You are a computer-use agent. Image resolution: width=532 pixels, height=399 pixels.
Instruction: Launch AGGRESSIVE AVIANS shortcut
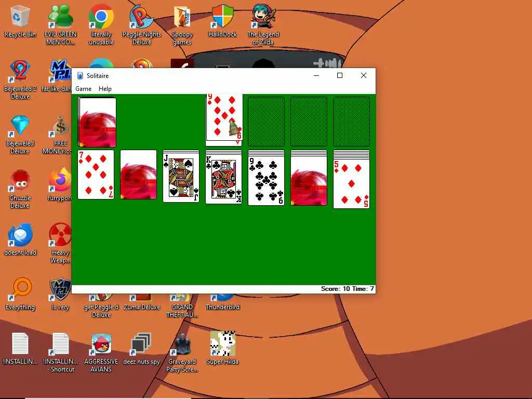101,353
